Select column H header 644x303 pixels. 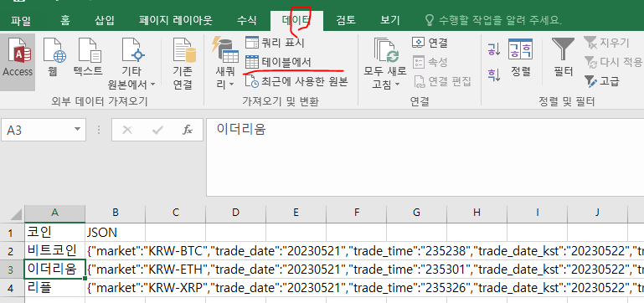[x=477, y=213]
